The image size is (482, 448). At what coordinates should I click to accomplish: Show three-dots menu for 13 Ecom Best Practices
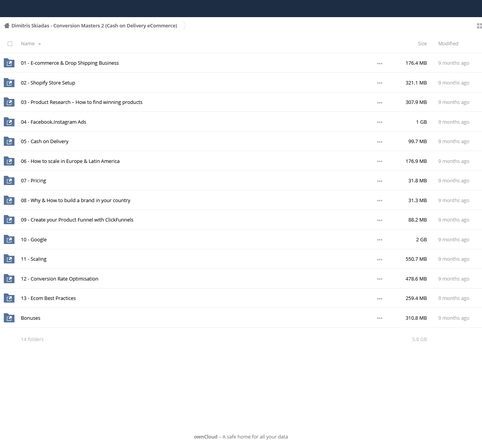(x=380, y=299)
